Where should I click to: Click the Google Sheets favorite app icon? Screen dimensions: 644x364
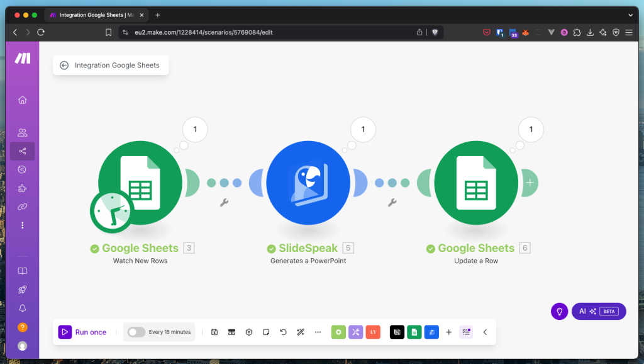pyautogui.click(x=414, y=332)
